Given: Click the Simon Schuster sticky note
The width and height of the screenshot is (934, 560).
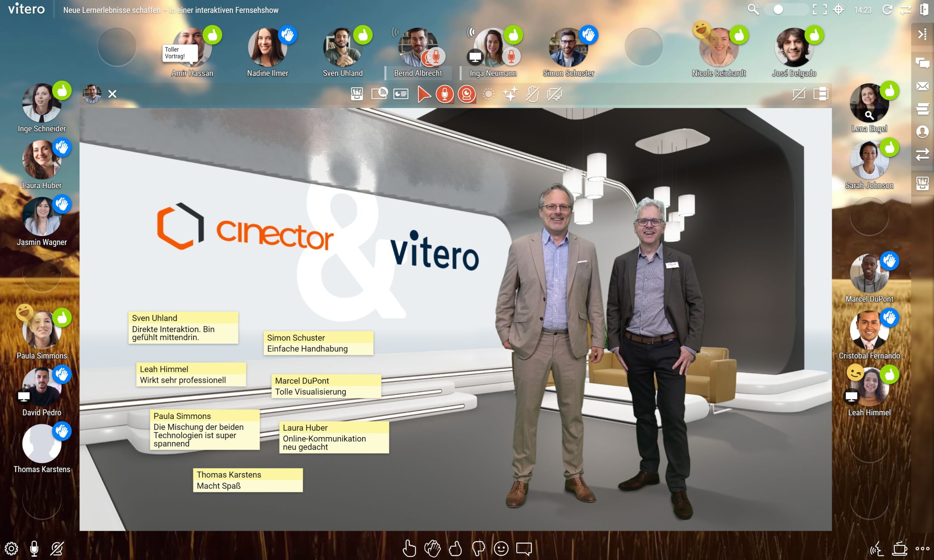Looking at the screenshot, I should pyautogui.click(x=318, y=343).
